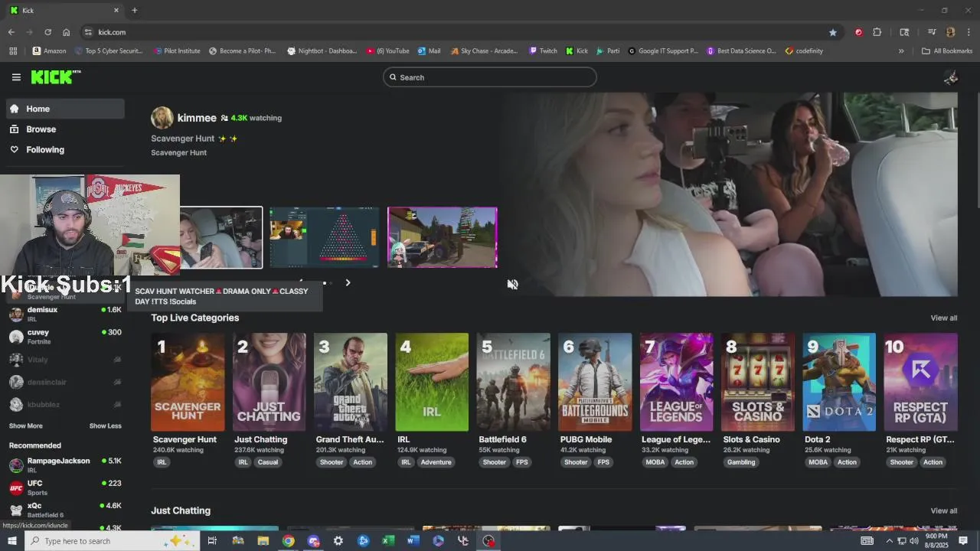Open cuvey channel in sidebar
Screen dimensions: 980x551
click(x=64, y=337)
